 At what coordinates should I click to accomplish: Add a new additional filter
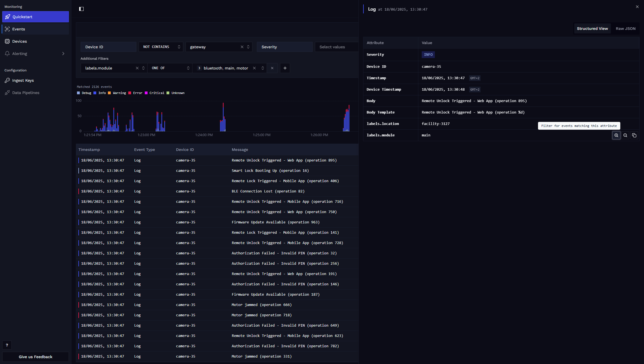(x=285, y=68)
